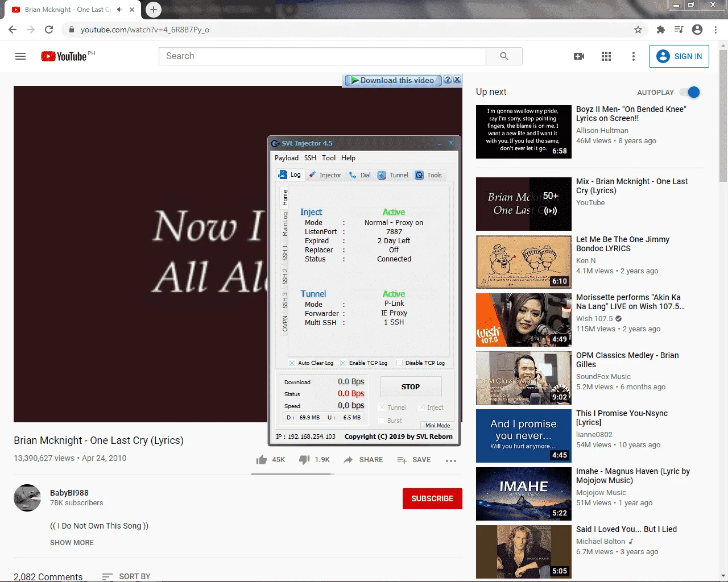Switch to the Dial tab
The image size is (728, 582).
pyautogui.click(x=360, y=175)
